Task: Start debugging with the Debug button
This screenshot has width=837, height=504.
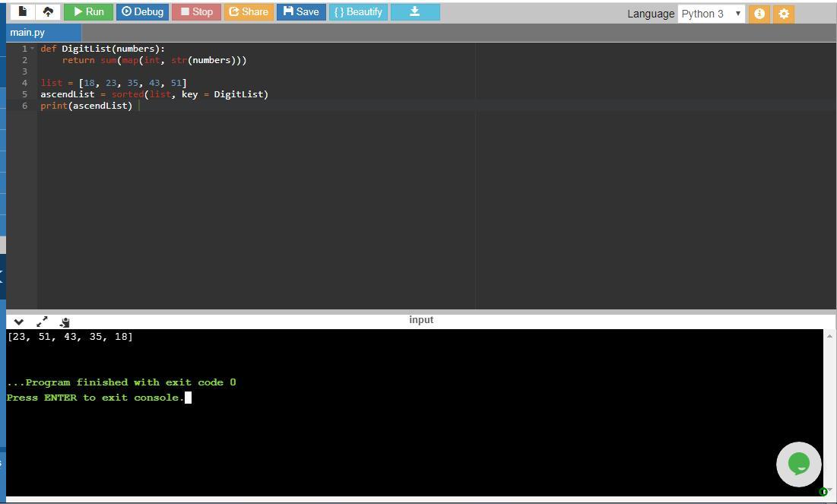Action: [142, 11]
